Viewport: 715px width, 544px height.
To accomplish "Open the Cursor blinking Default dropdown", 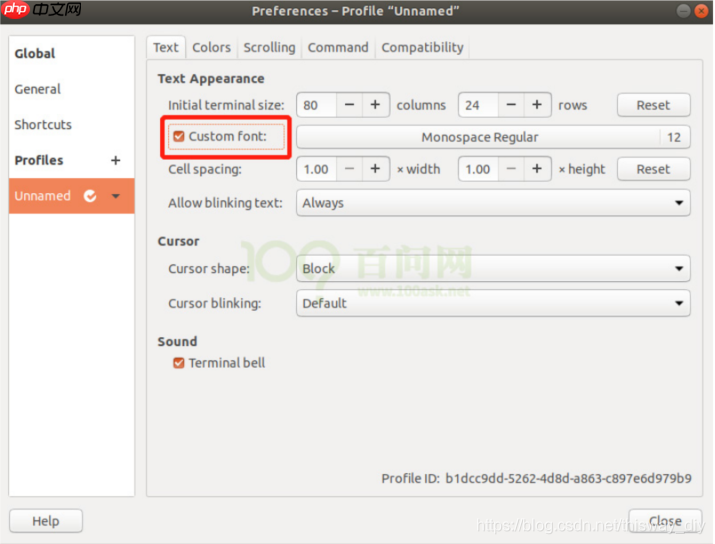I will [x=493, y=303].
